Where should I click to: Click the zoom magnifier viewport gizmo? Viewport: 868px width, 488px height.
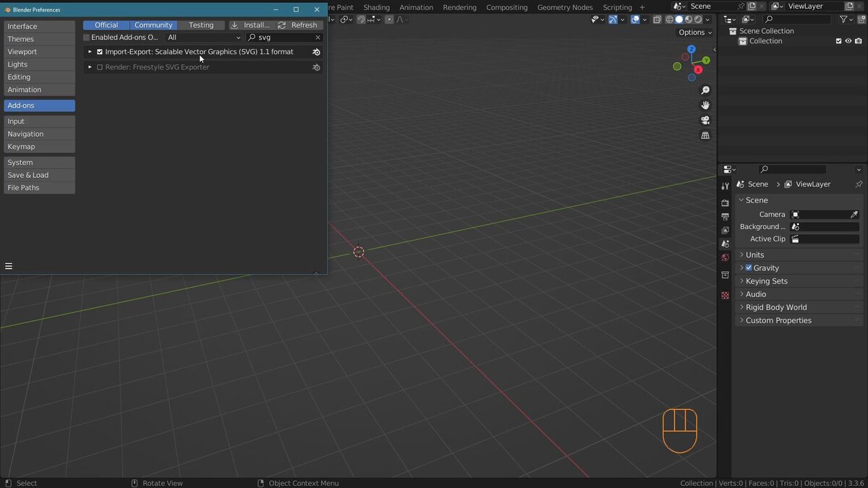[705, 90]
